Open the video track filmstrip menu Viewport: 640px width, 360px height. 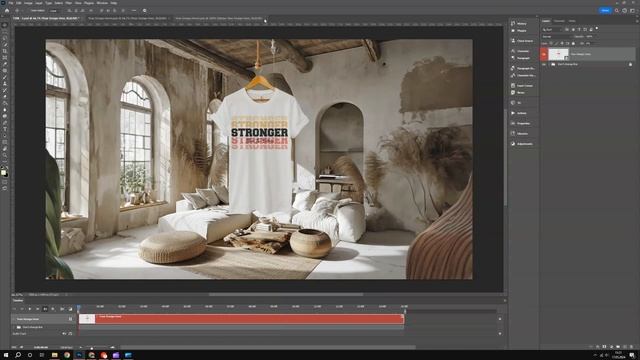[70, 319]
